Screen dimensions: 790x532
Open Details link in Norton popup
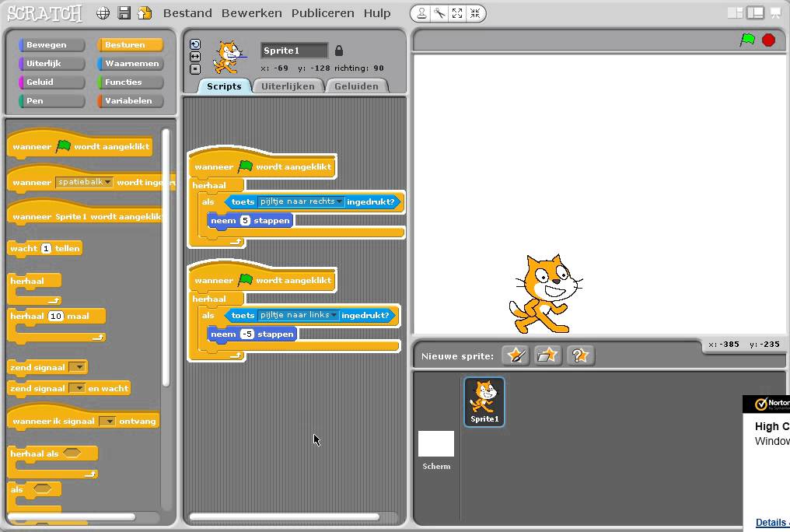pyautogui.click(x=771, y=523)
